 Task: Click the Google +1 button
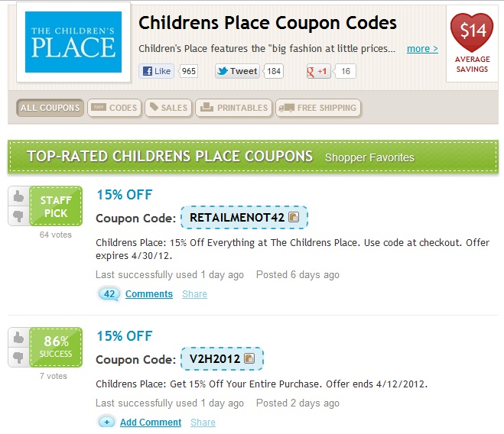pos(318,71)
